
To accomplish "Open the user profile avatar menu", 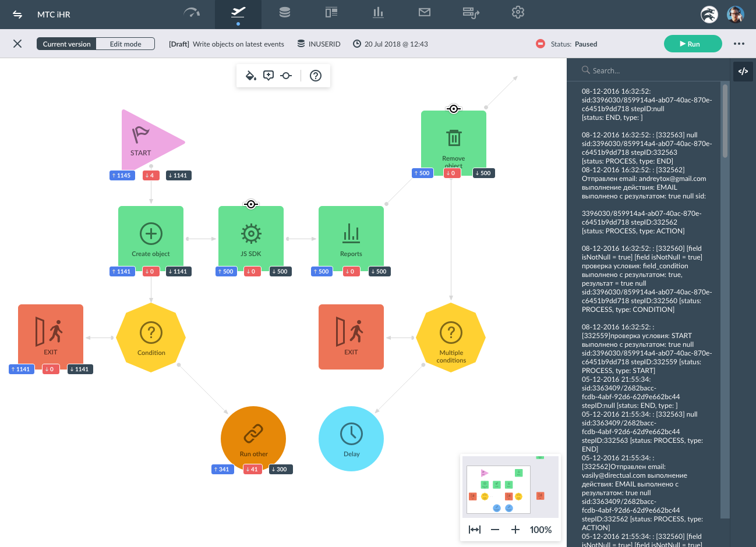I will point(736,14).
